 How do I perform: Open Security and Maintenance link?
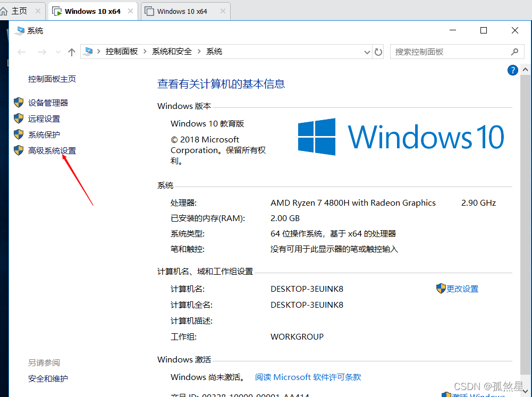pyautogui.click(x=48, y=379)
